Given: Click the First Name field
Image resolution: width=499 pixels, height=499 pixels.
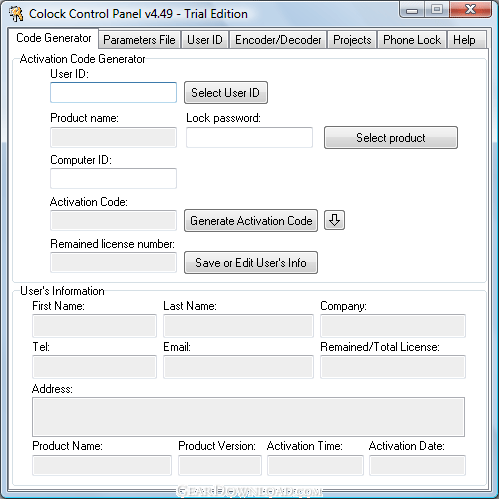Looking at the screenshot, I should coord(94,326).
